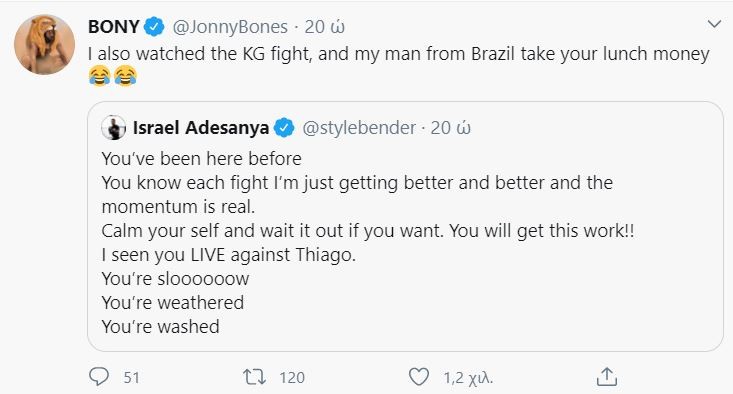The image size is (733, 394).
Task: Like the tweet with the heart icon
Action: point(418,377)
